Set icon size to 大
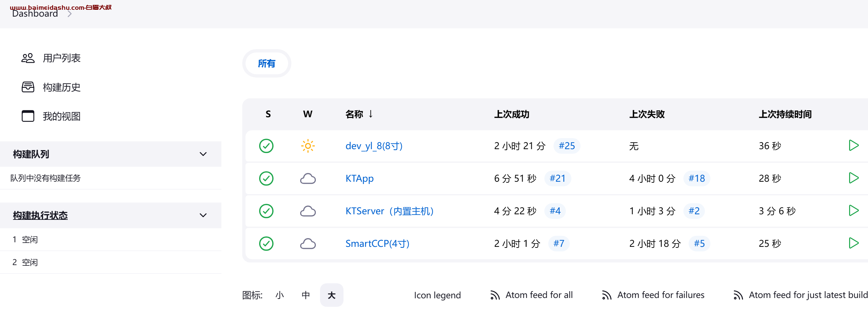Screen dimensions: 868x325 (x=331, y=295)
